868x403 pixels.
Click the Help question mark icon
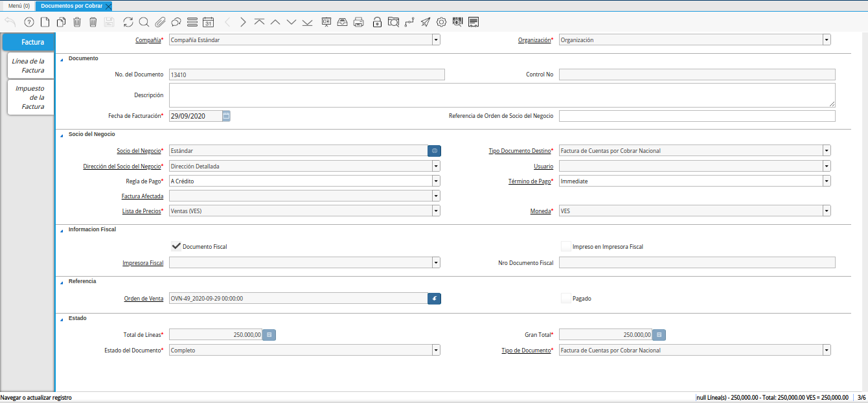[x=29, y=22]
